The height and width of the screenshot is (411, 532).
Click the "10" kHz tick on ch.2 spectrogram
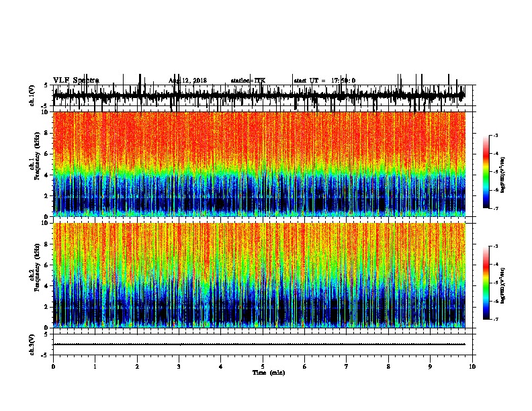tap(46, 223)
